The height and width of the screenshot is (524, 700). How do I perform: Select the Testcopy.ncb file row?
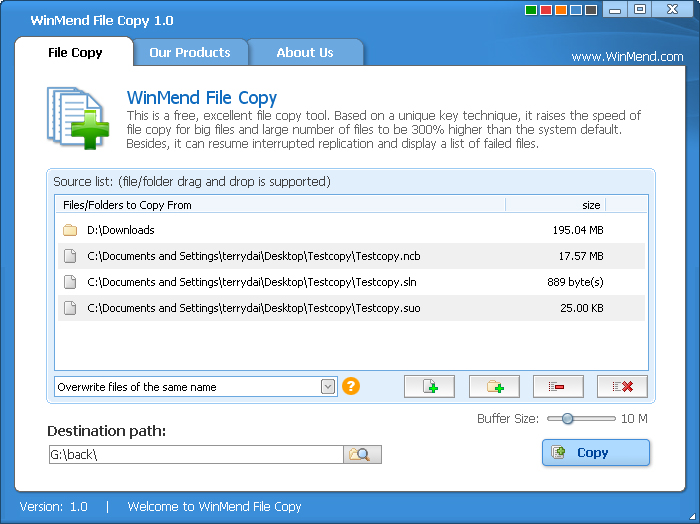tap(351, 256)
